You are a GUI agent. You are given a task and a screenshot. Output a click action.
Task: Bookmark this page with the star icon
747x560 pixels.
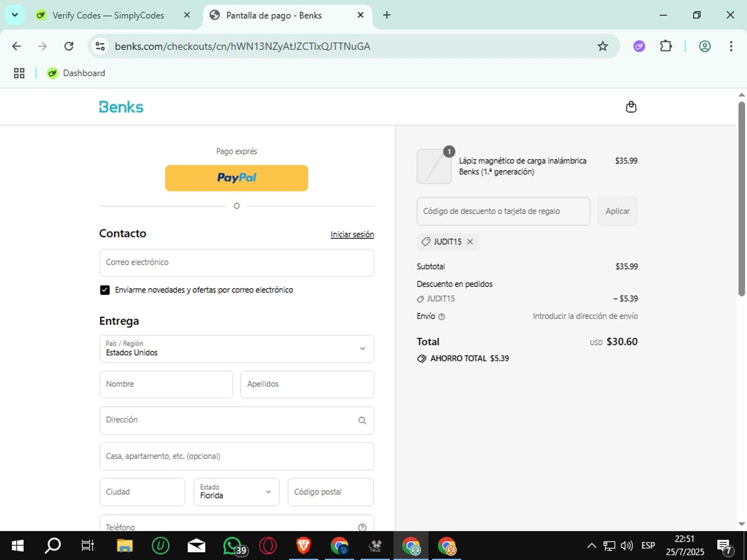[603, 46]
